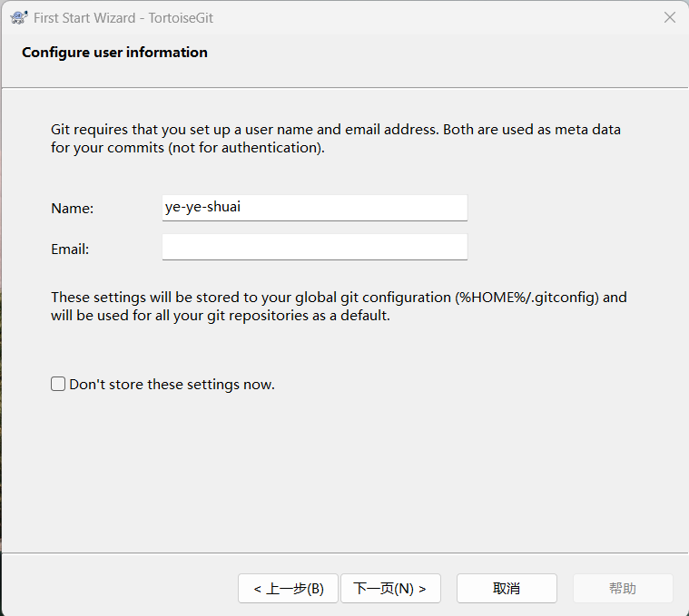Click the "Name:" label
The height and width of the screenshot is (616, 689).
click(73, 208)
